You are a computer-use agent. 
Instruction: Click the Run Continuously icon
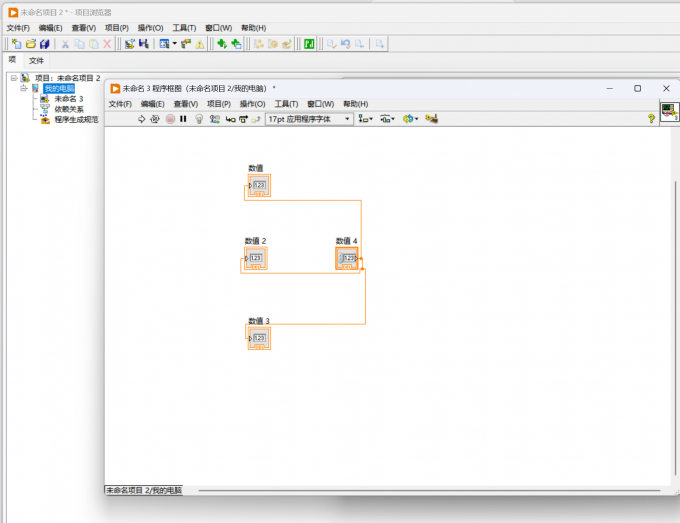(155, 119)
